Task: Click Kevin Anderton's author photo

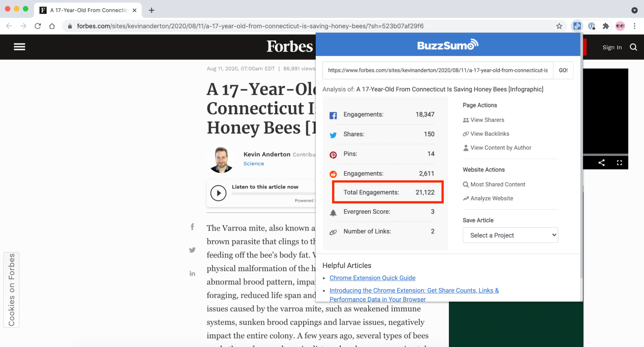Action: 221,160
